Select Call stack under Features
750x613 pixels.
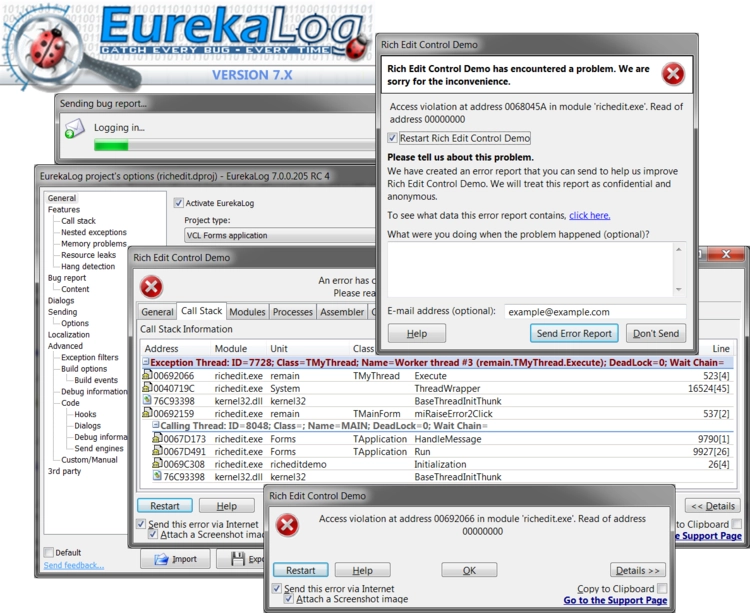point(78,221)
